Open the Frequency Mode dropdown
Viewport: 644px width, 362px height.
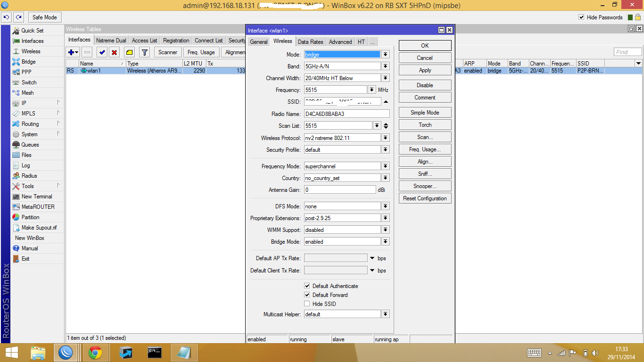pyautogui.click(x=386, y=166)
